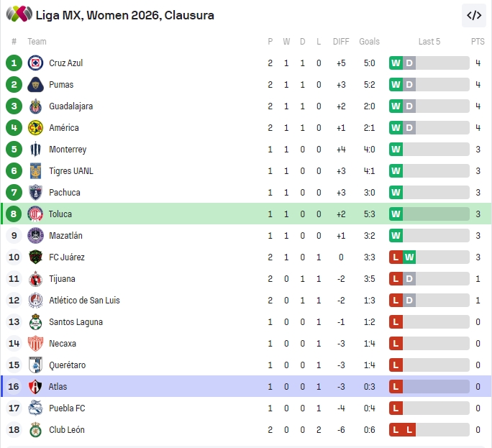Click the Goals column header

[x=369, y=42]
